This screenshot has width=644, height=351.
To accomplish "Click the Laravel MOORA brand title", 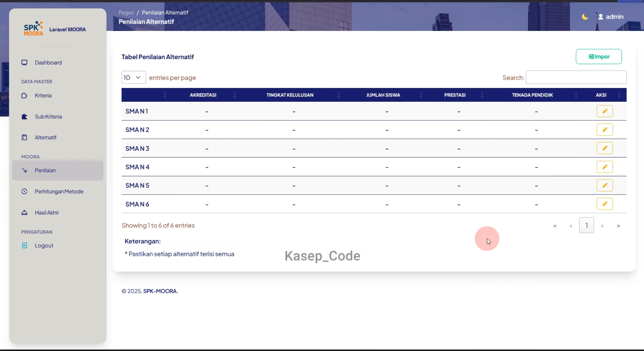I will tap(67, 29).
